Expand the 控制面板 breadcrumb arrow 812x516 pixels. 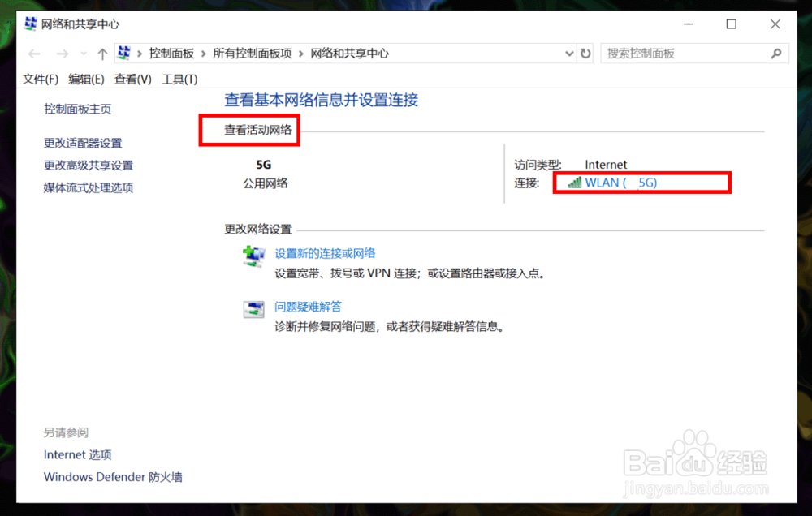pos(205,53)
